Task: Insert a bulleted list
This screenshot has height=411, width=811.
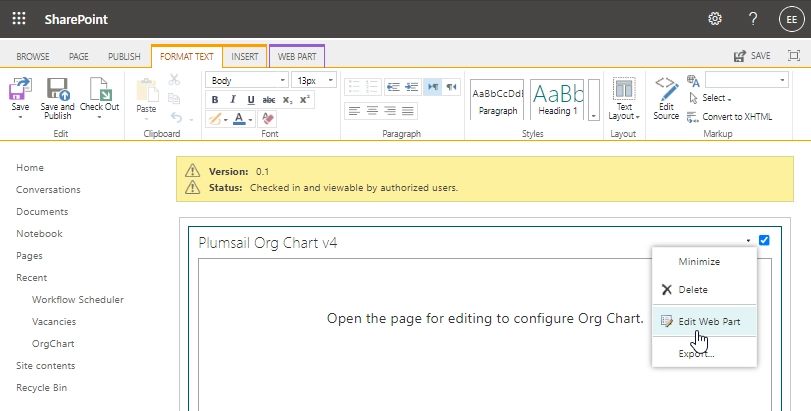Action: (354, 87)
